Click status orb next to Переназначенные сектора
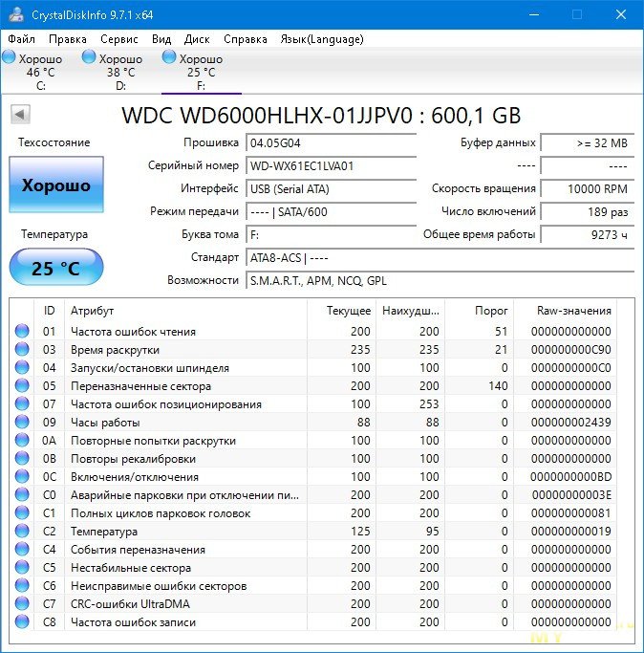 pos(22,386)
